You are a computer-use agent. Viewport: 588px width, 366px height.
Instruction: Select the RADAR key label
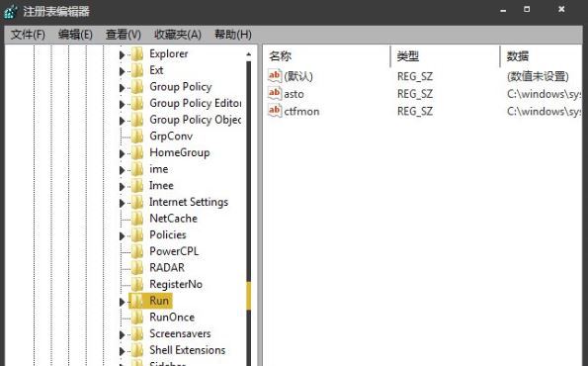point(167,268)
